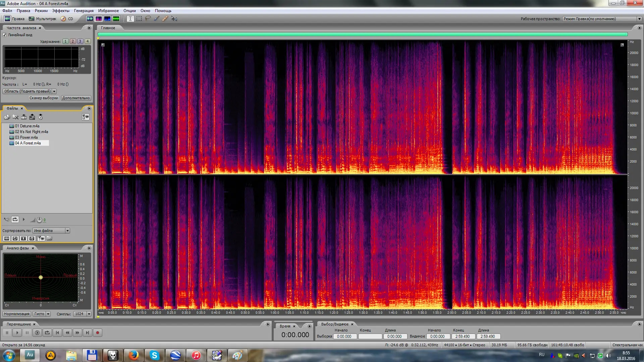Adjust the preview volume knob
Image resolution: width=644 pixels, height=362 pixels.
click(x=39, y=220)
